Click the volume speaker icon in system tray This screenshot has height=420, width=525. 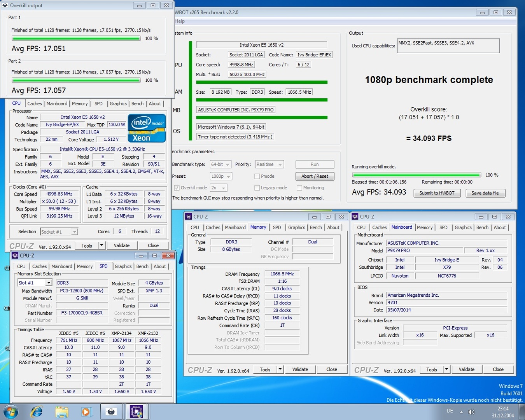coord(471,412)
